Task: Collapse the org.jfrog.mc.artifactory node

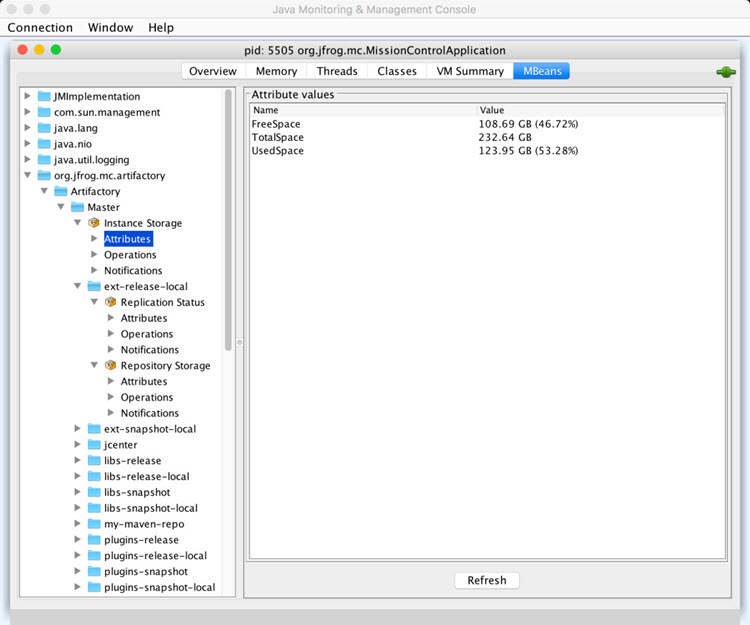Action: (28, 176)
